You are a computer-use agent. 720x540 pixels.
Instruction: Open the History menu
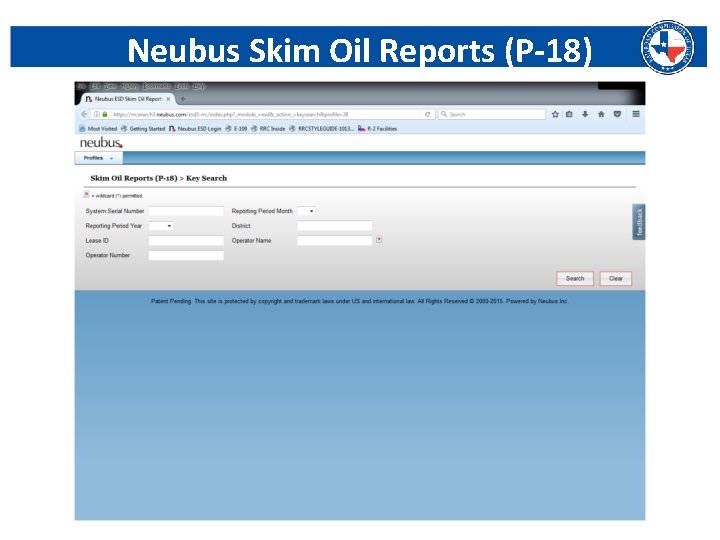coord(130,86)
